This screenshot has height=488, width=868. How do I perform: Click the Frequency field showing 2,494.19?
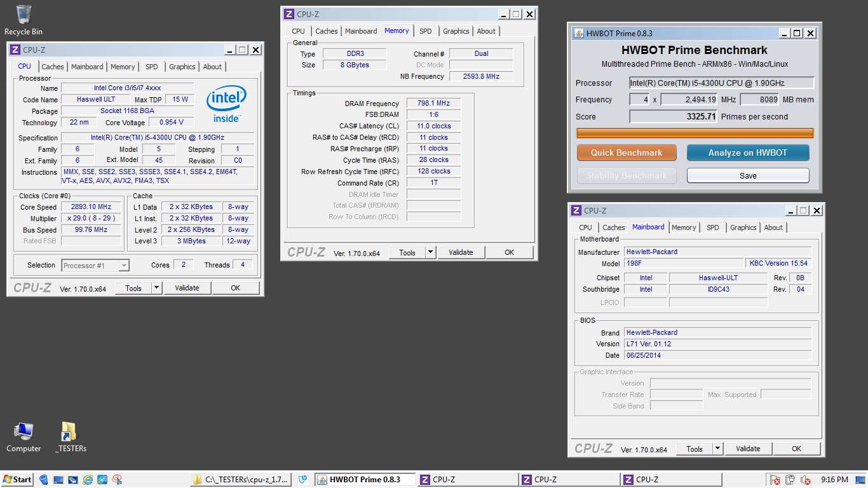click(689, 99)
